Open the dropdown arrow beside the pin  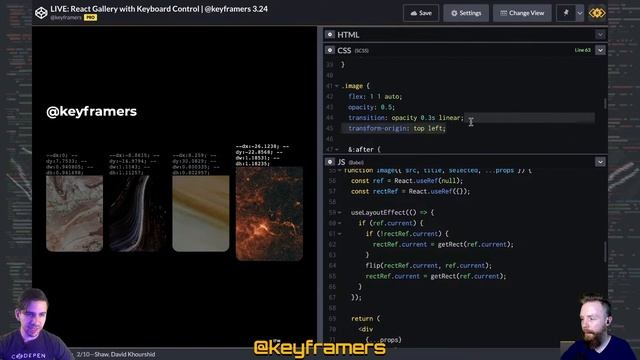point(580,13)
